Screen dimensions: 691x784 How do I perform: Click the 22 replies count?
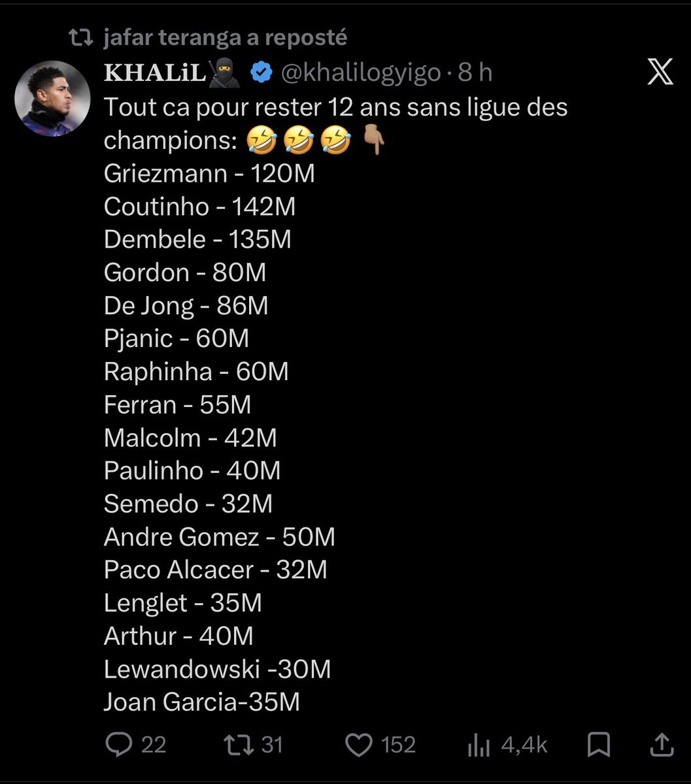point(154,745)
